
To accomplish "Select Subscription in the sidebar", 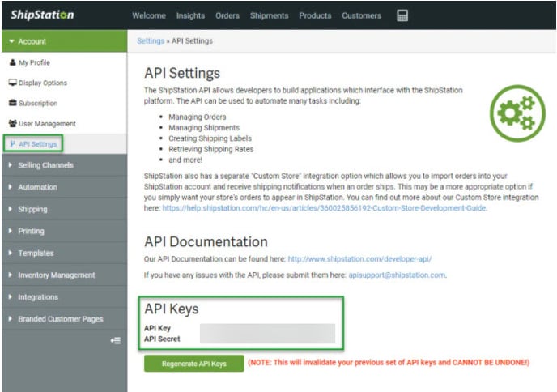I will click(x=38, y=104).
